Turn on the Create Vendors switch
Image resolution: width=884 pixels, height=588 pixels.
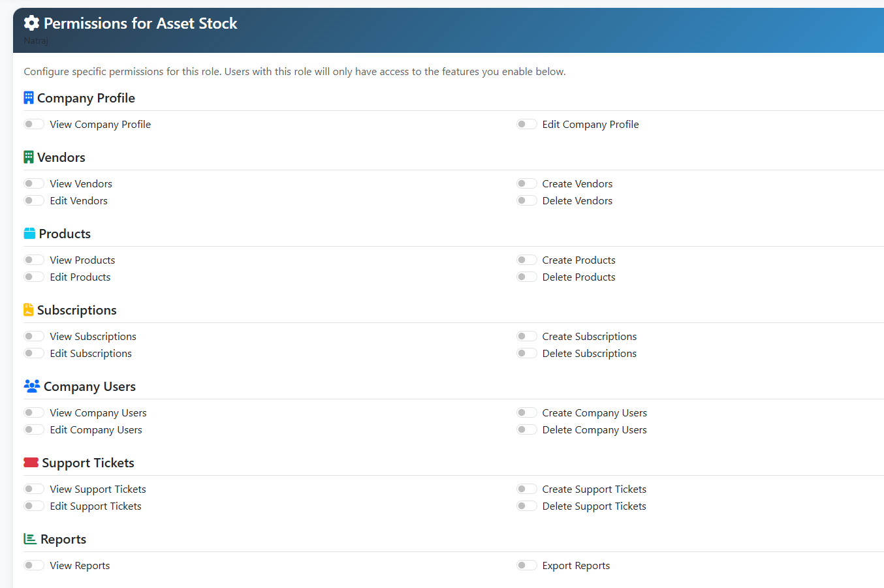click(x=527, y=183)
